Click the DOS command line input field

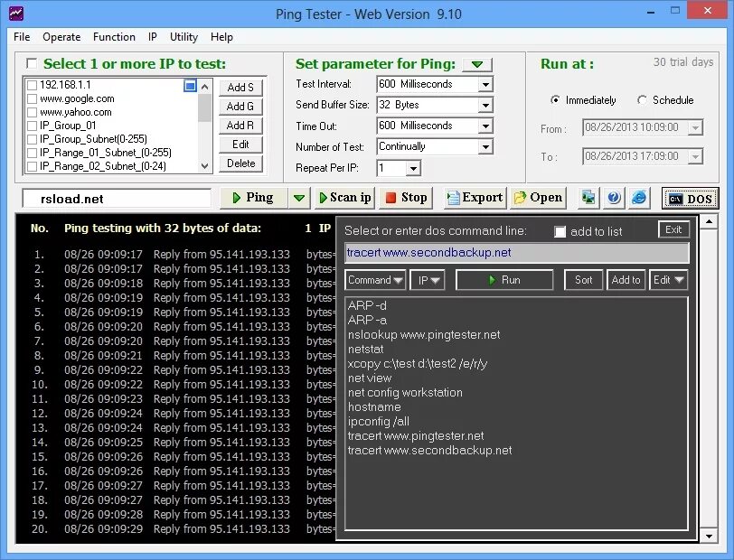(x=517, y=253)
